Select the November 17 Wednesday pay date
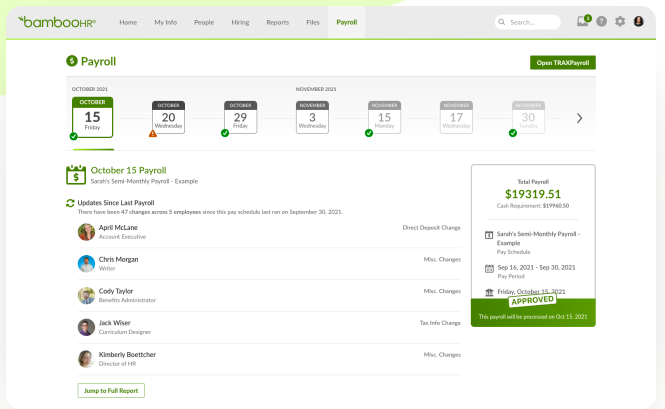Viewport: 665px width, 409px height. click(x=456, y=118)
